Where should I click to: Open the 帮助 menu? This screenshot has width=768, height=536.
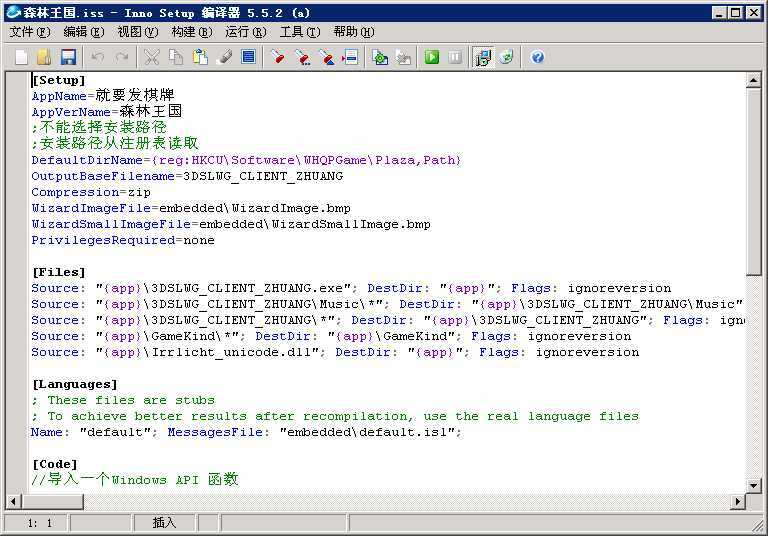tap(353, 32)
